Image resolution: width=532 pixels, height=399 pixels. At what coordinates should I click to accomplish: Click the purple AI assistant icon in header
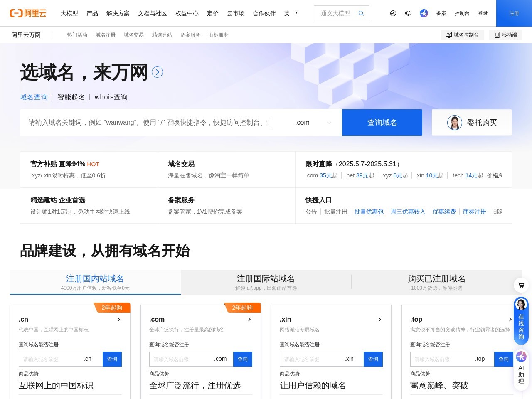424,13
